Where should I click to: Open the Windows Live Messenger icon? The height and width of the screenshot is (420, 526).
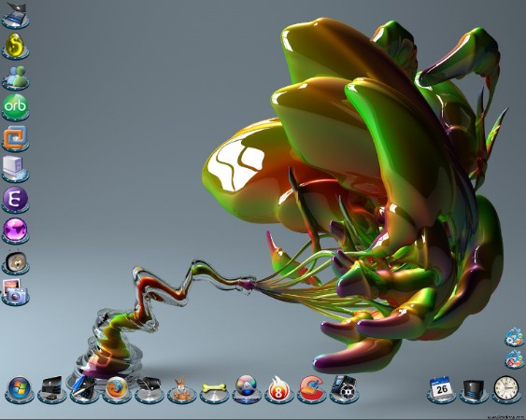(x=15, y=77)
